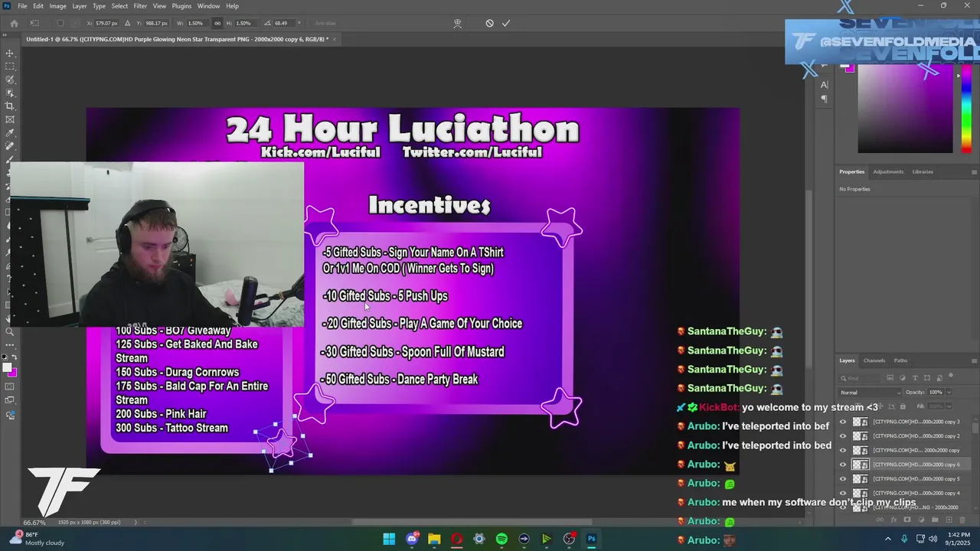Filter layers by smart object icon
This screenshot has width=980, height=551.
[939, 378]
